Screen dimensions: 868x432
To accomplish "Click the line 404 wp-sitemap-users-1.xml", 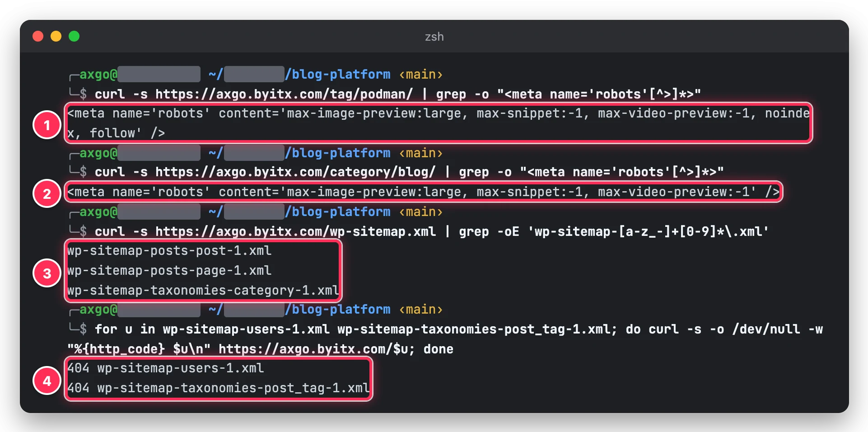I will tap(166, 368).
